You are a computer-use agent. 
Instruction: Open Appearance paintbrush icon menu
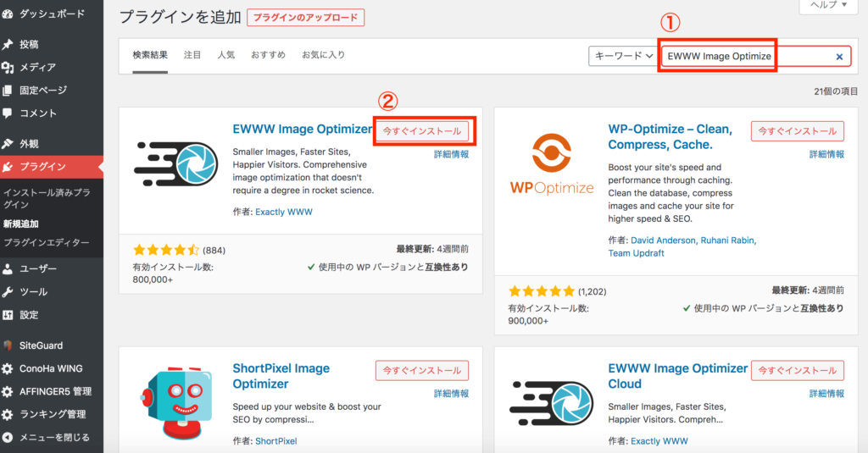pyautogui.click(x=8, y=144)
